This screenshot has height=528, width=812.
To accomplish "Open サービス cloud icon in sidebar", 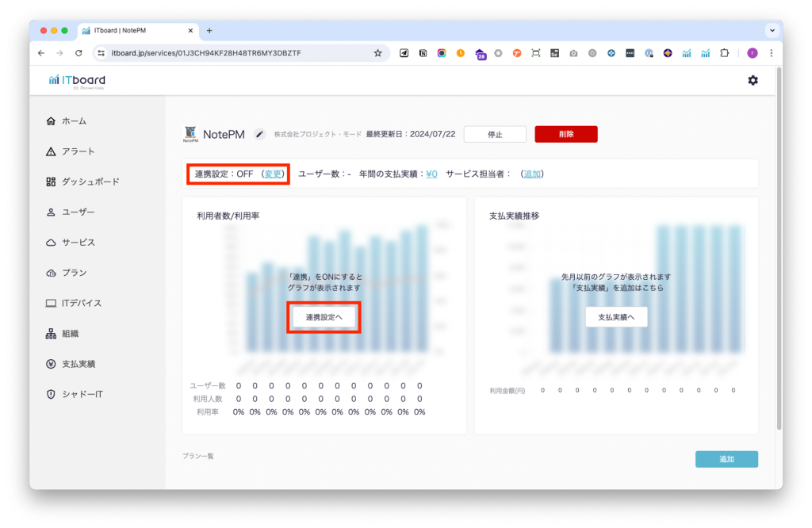I will [52, 243].
